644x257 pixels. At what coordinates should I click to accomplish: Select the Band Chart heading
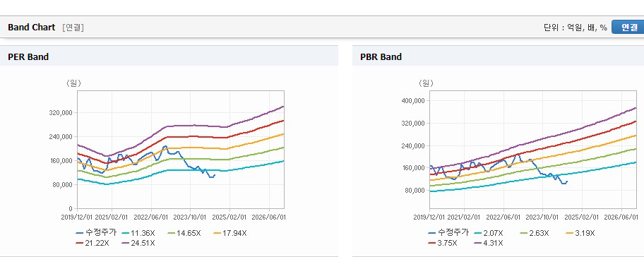31,27
